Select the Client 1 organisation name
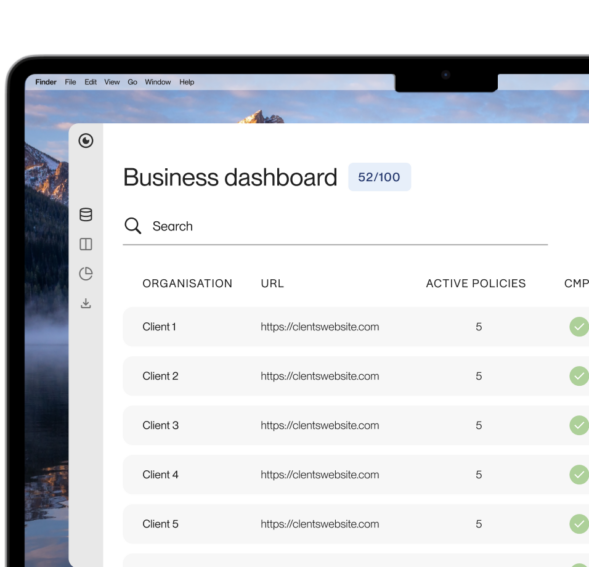 point(159,327)
